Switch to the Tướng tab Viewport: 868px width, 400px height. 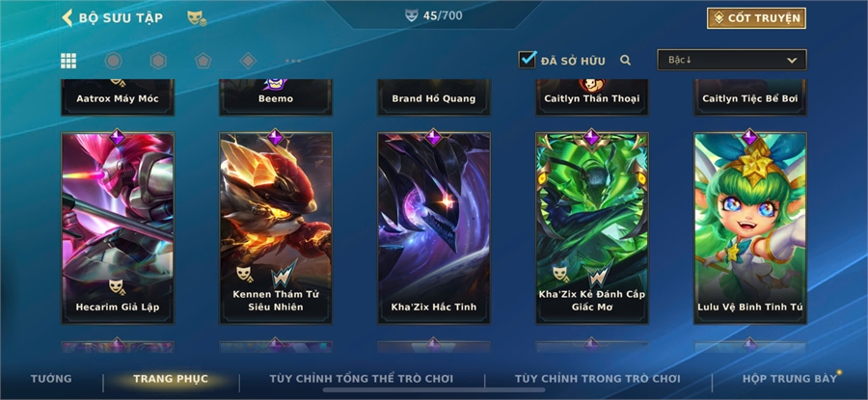51,379
